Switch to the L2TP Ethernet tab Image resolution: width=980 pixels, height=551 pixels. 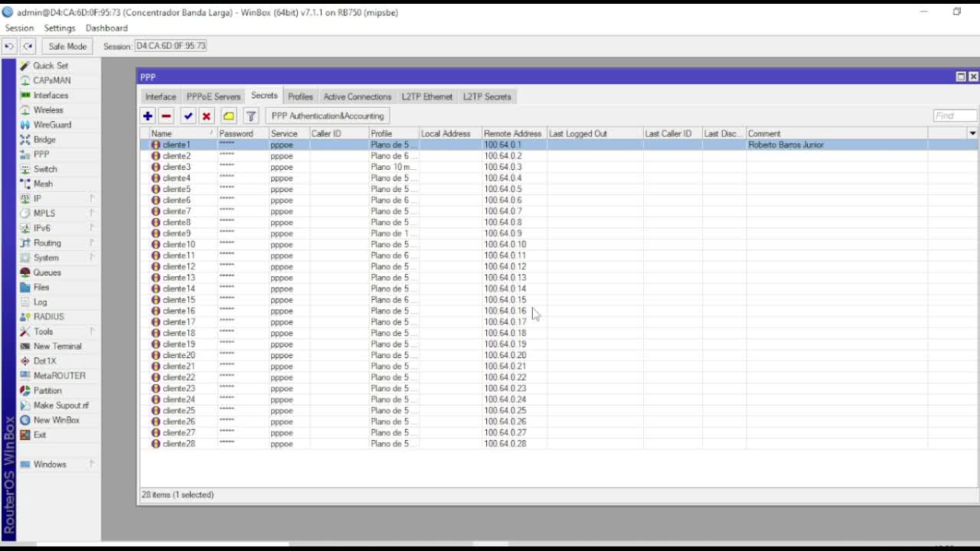click(427, 96)
